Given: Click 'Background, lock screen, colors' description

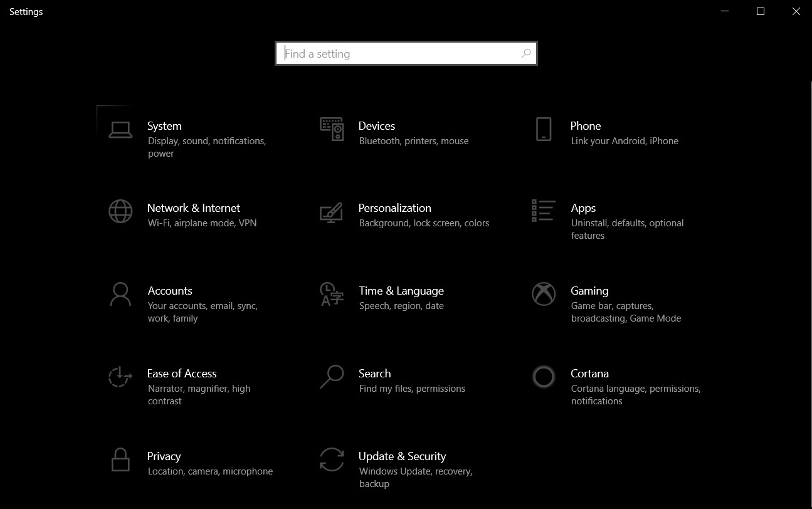Looking at the screenshot, I should pos(424,223).
